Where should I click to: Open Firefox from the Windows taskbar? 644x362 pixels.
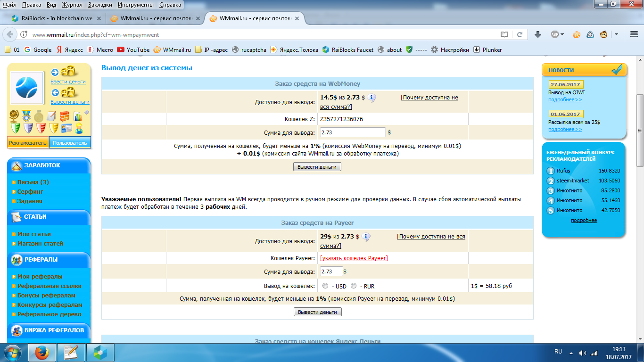tap(42, 353)
